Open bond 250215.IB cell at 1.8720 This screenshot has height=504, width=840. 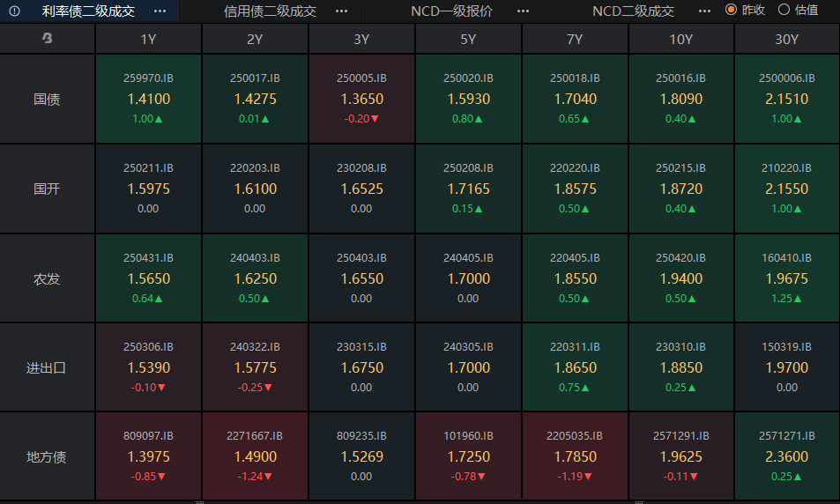point(680,189)
